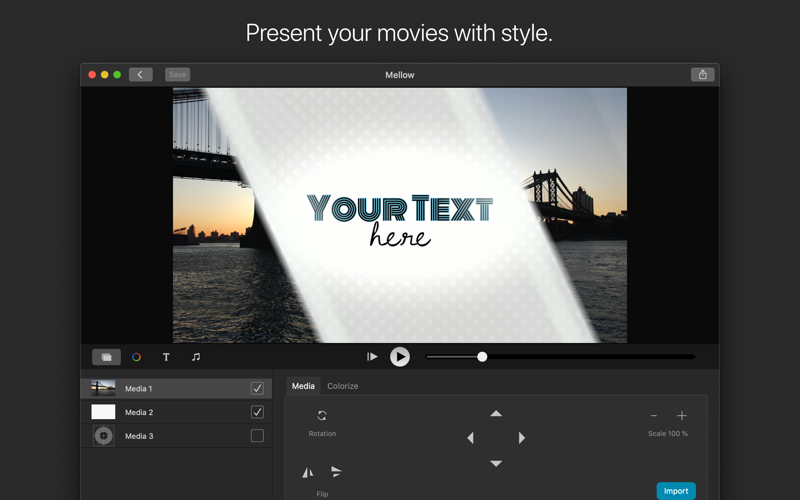Click the playback timeline slider knob
Image resolution: width=800 pixels, height=500 pixels.
482,357
